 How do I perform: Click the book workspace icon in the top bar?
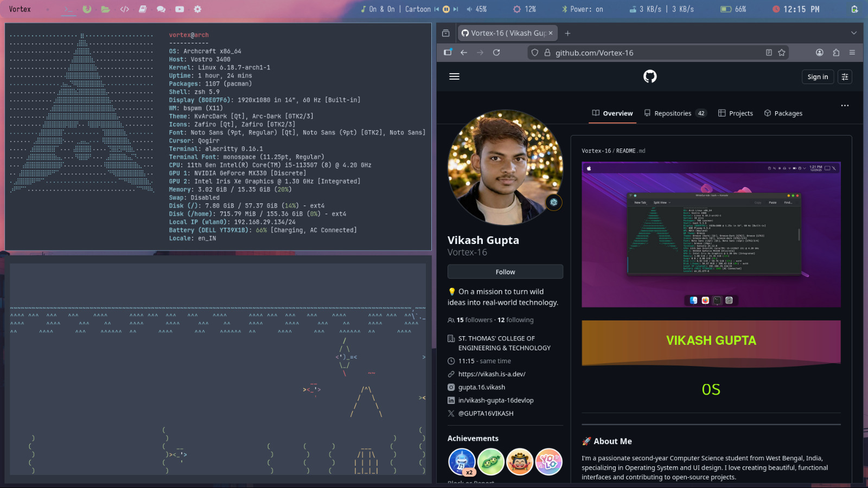[143, 9]
